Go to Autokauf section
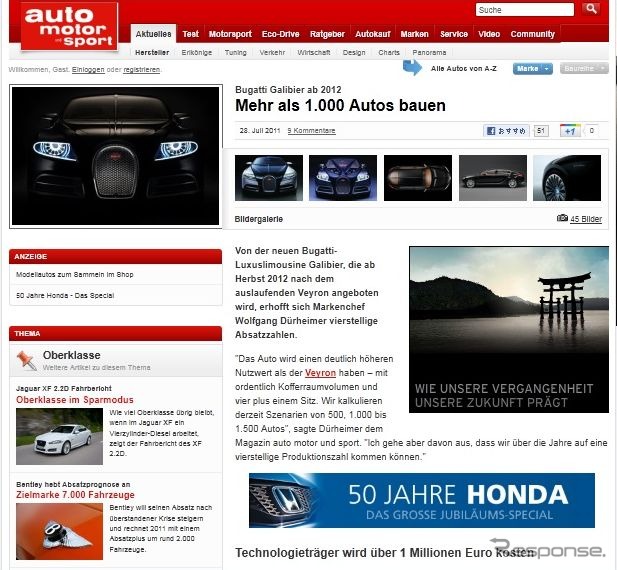Viewport: 617px width, 570px height. click(373, 34)
